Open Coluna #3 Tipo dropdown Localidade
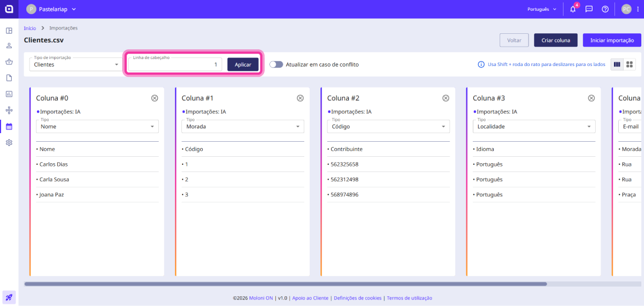Viewport: 644px width, 306px height. 534,127
